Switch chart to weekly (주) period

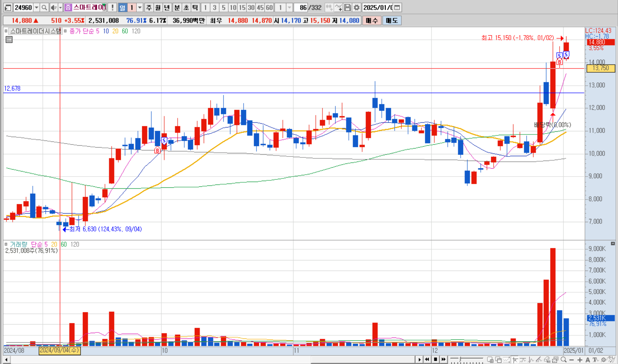pos(149,7)
